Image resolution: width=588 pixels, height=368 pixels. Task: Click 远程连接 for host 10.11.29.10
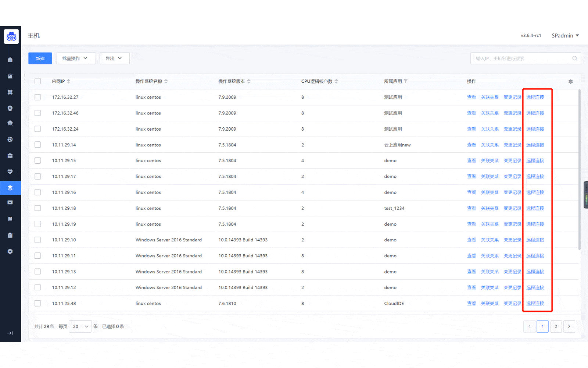[535, 240]
